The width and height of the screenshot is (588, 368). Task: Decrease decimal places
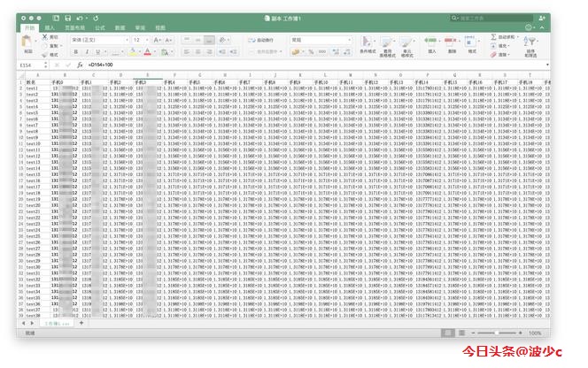347,52
